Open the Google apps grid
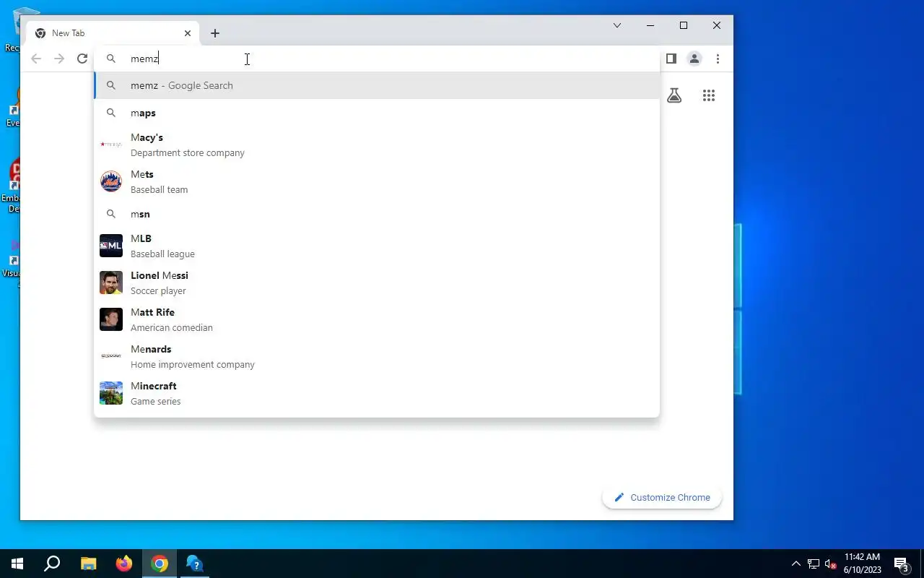Image resolution: width=924 pixels, height=578 pixels. (709, 95)
